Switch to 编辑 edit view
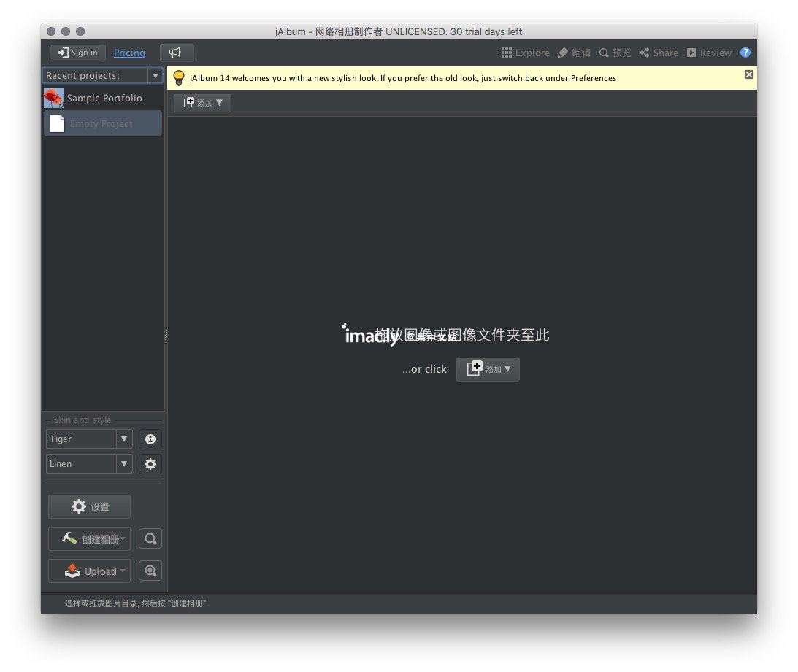Image resolution: width=798 pixels, height=672 pixels. click(574, 53)
